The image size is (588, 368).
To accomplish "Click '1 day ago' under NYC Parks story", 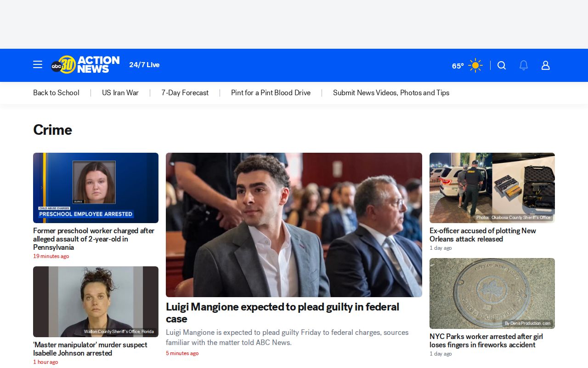I will click(x=441, y=354).
